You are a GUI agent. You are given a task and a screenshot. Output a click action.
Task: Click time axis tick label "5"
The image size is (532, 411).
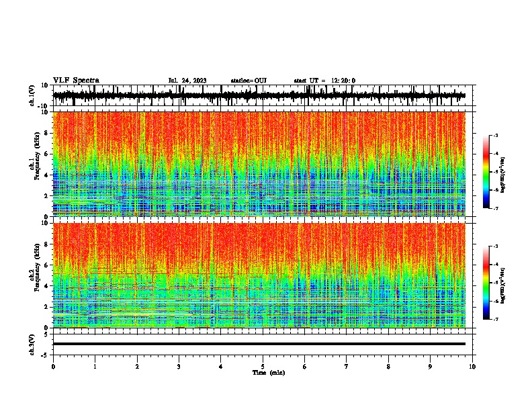tap(263, 367)
